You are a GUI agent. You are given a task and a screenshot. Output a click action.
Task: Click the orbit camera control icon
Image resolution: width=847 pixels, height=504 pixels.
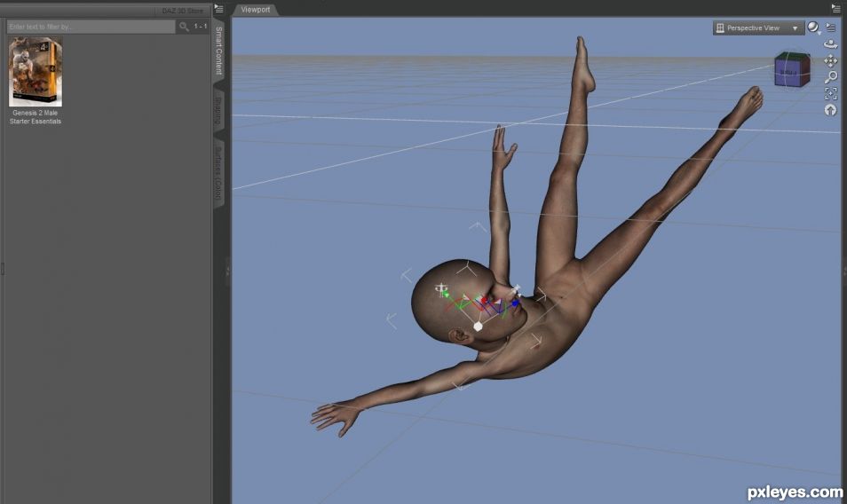pyautogui.click(x=830, y=44)
